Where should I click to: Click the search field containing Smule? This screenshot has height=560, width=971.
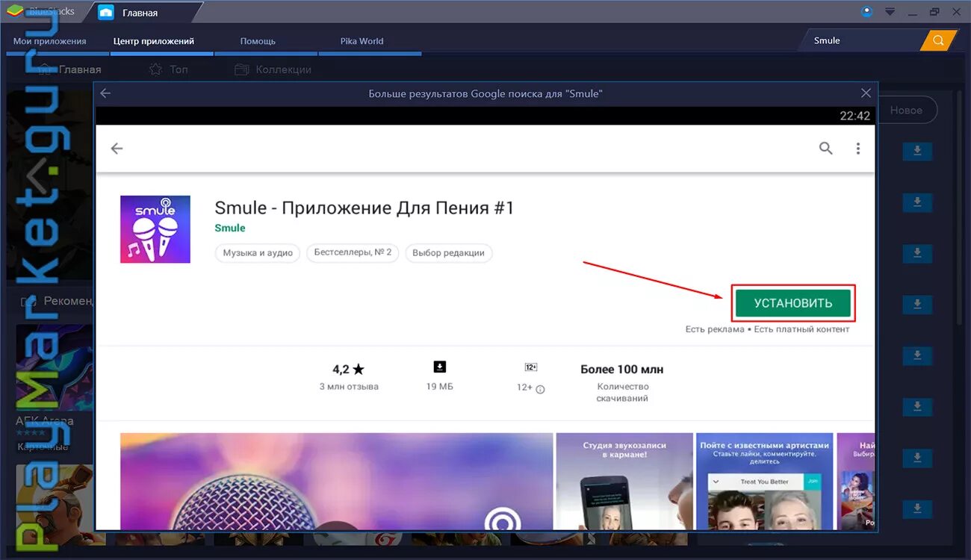(x=863, y=40)
